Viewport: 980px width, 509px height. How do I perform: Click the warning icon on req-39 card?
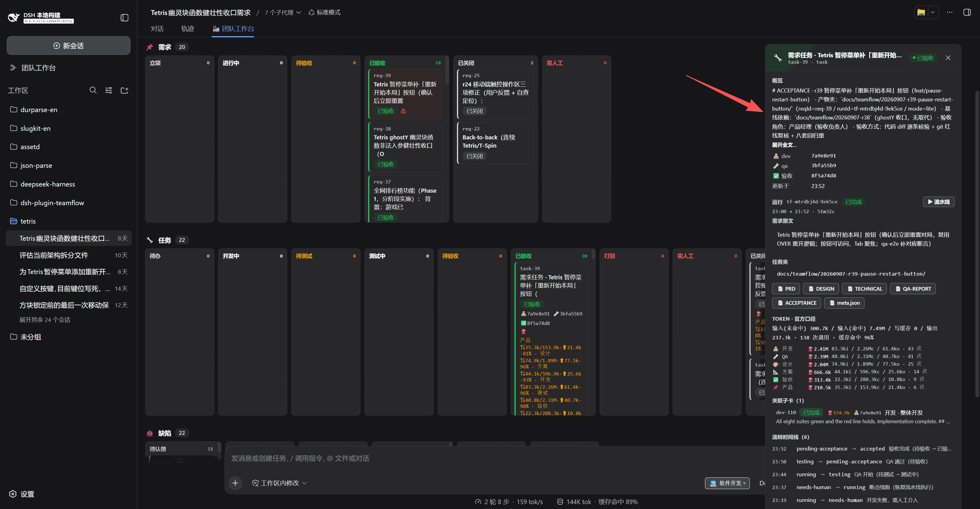point(403,111)
